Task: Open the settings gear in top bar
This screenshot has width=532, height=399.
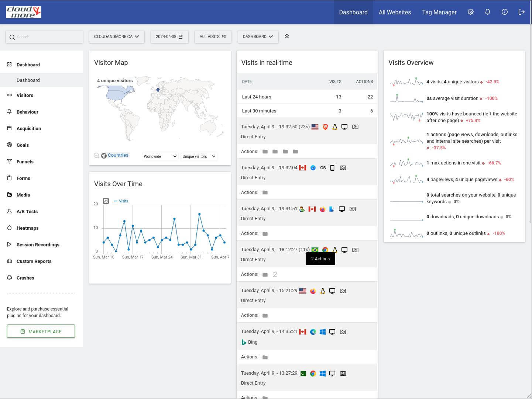Action: pyautogui.click(x=470, y=12)
